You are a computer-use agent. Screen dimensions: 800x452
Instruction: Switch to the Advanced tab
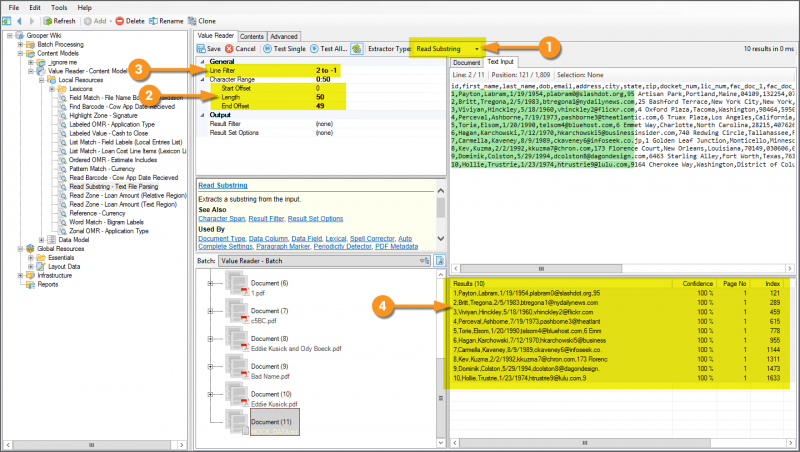tap(284, 35)
